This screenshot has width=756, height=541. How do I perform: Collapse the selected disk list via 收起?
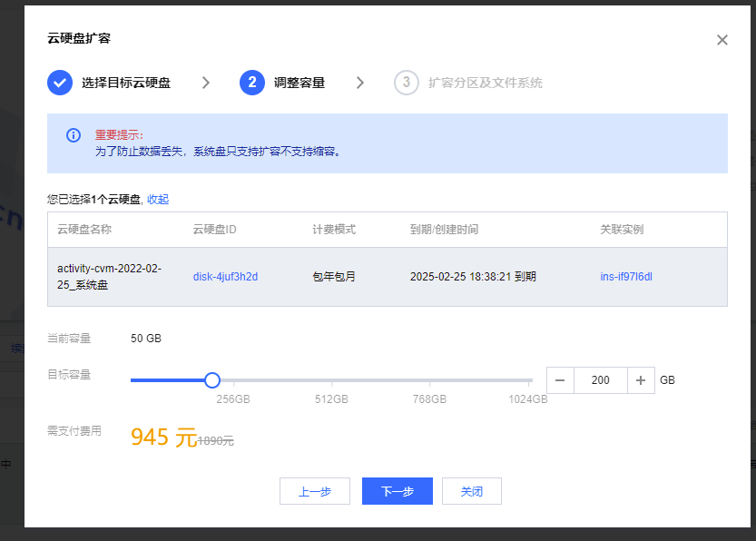pyautogui.click(x=158, y=200)
